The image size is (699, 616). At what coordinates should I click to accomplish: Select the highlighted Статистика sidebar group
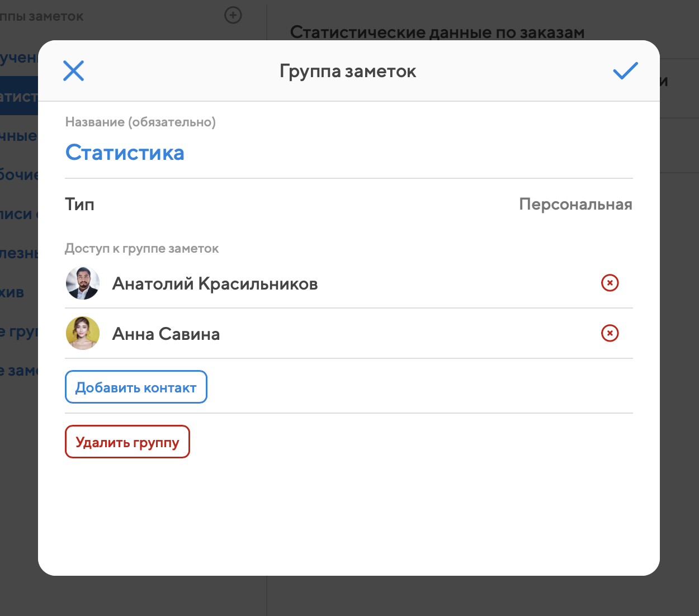tap(19, 96)
